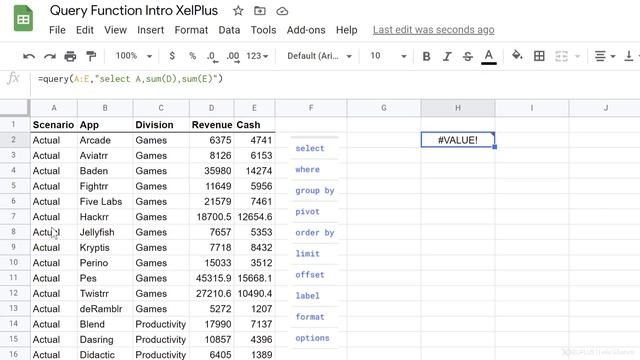Print the spreadsheet with printer icon
The width and height of the screenshot is (640, 360).
pyautogui.click(x=70, y=56)
